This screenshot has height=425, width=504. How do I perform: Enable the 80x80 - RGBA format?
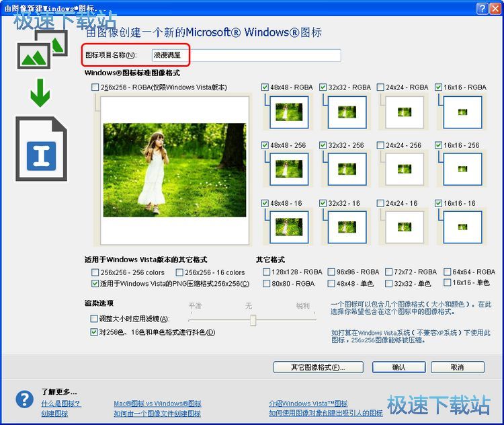[266, 283]
